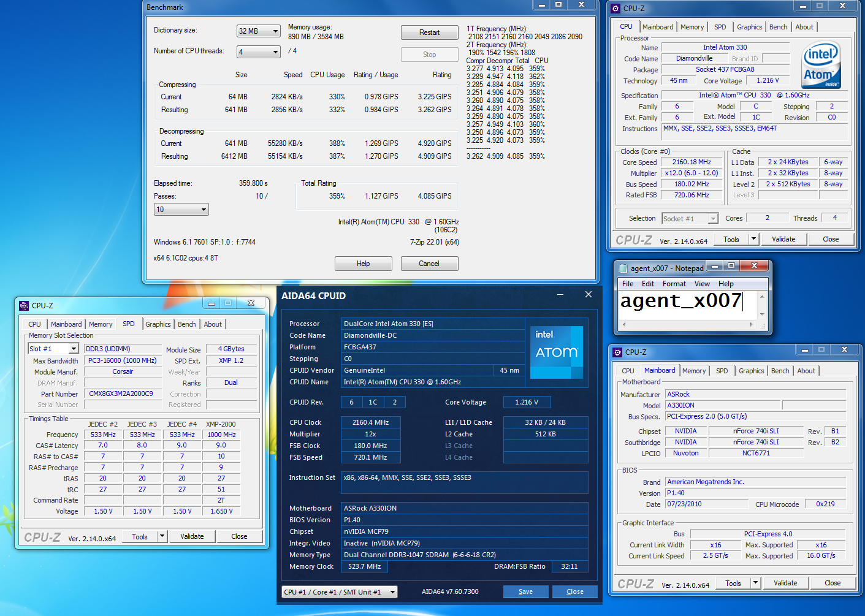
Task: Minimize the AIDA64 CPUID window
Action: coord(560,295)
